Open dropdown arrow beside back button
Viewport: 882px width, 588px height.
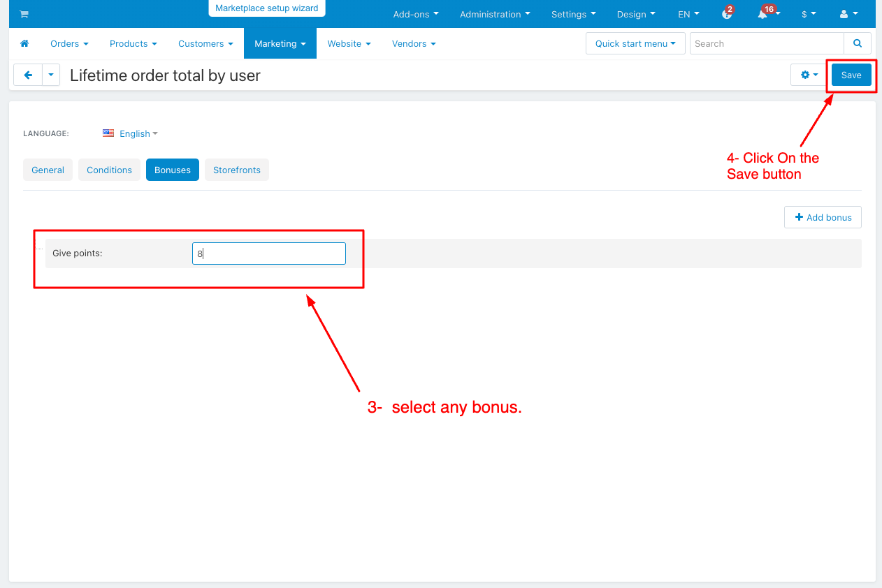51,75
